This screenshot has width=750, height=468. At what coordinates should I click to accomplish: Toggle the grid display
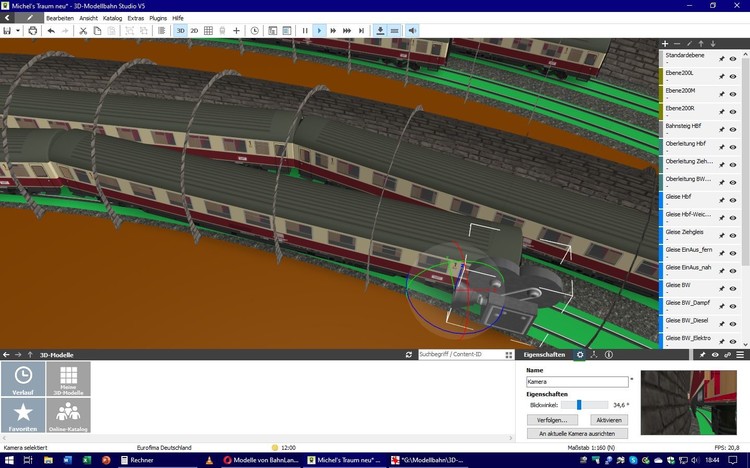(x=208, y=31)
